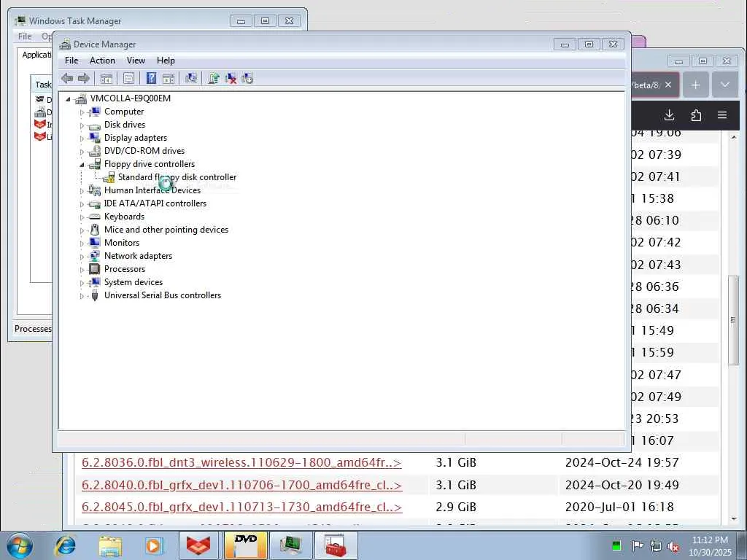Expand the DVD/CD-ROM drives node

click(x=82, y=152)
